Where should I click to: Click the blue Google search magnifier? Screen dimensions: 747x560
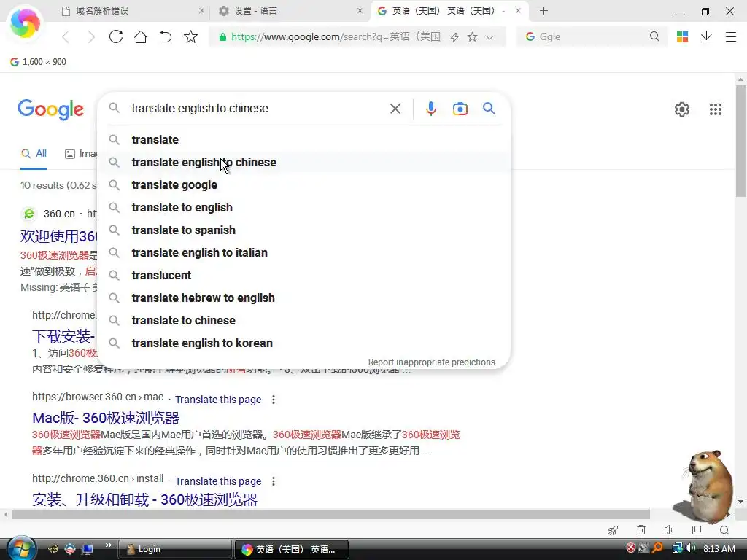point(489,109)
